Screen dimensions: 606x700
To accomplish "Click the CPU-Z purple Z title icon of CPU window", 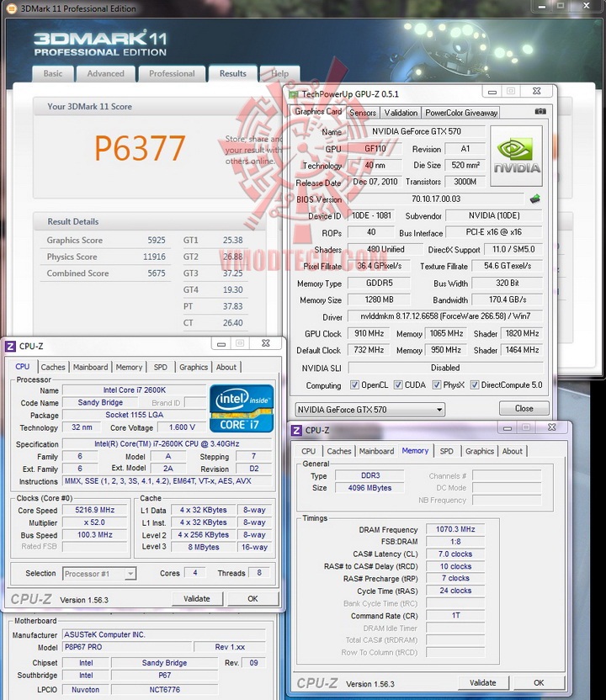I will [x=10, y=346].
